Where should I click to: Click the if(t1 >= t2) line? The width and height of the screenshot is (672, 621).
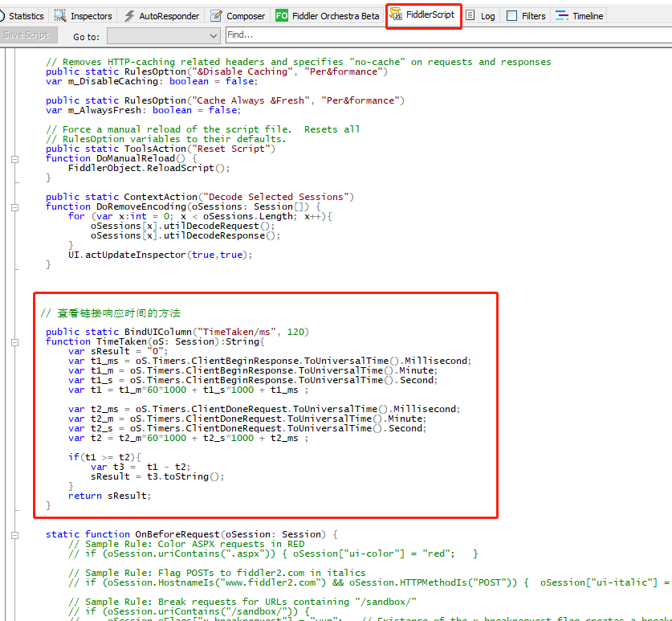(104, 457)
